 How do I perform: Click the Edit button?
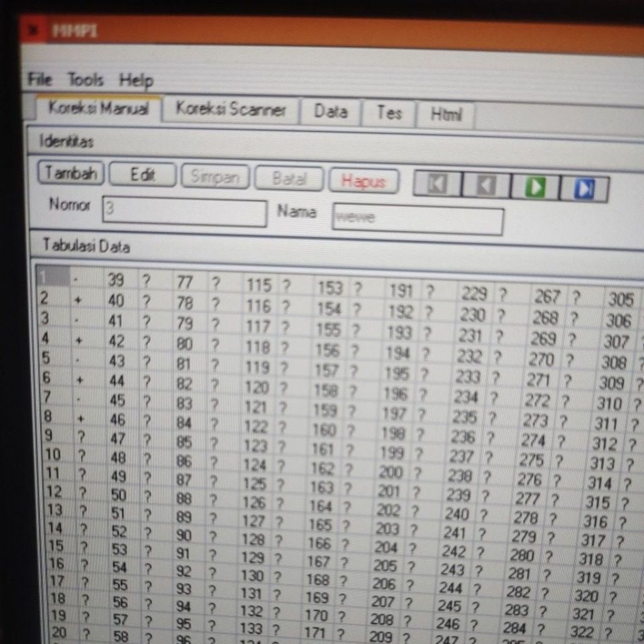142,175
